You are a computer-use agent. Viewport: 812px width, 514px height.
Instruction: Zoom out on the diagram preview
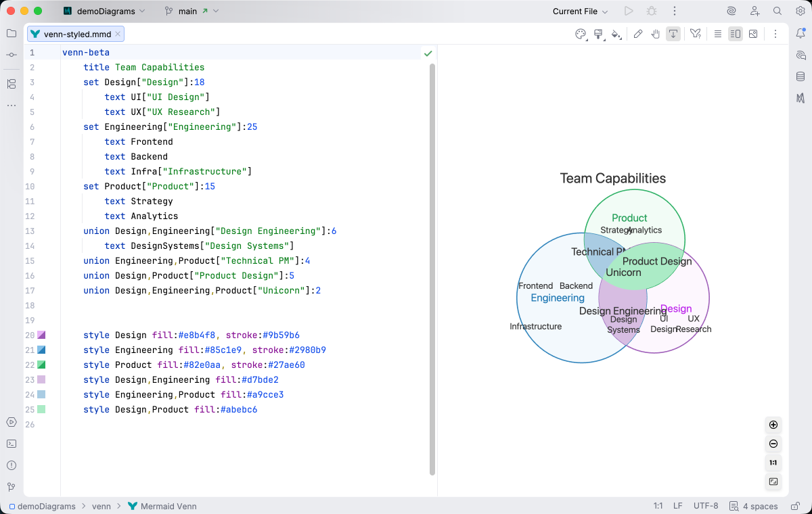(773, 444)
